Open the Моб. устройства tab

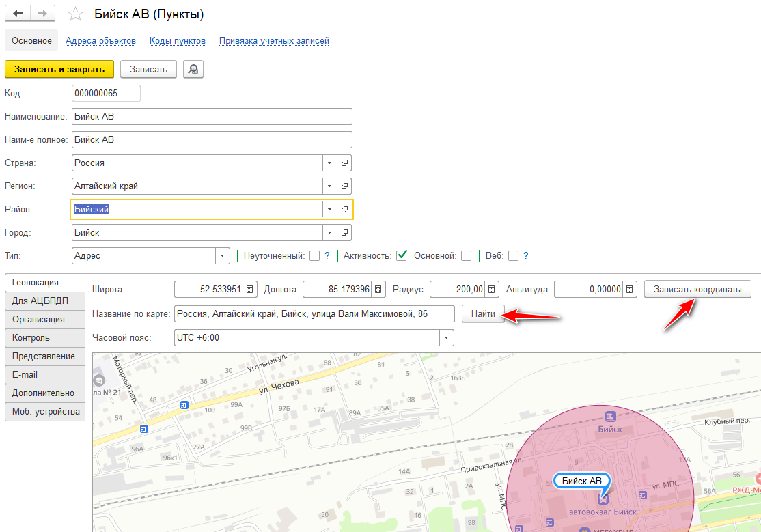click(x=45, y=411)
